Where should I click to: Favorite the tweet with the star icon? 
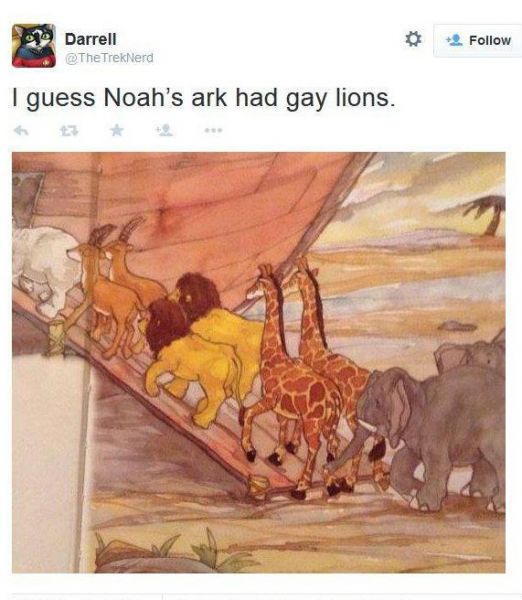coord(117,130)
